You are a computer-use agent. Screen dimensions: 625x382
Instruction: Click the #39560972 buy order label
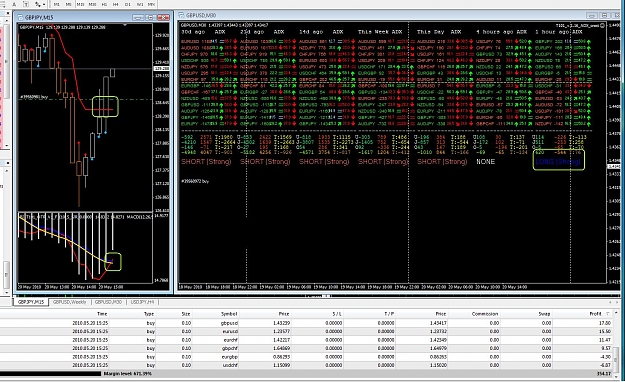(195, 181)
